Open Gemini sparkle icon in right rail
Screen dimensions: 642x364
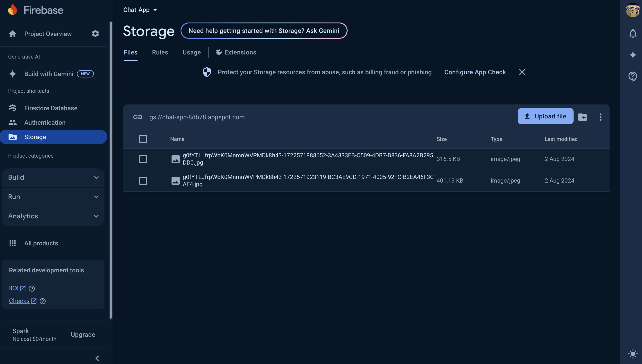[x=633, y=55]
